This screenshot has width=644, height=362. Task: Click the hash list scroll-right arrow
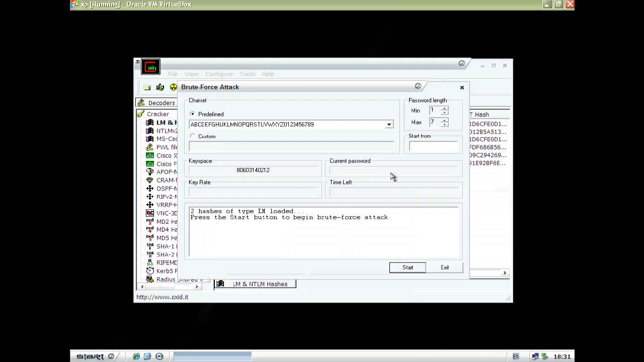[x=505, y=273]
